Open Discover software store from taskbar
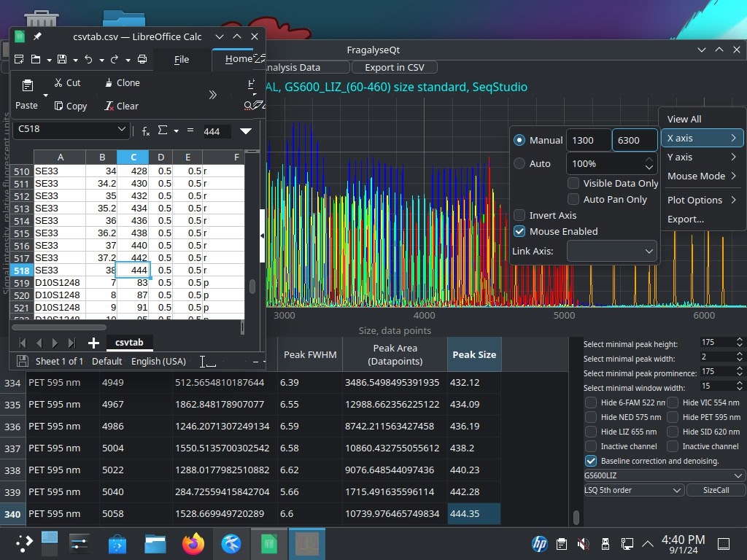The width and height of the screenshot is (747, 560). [x=117, y=543]
